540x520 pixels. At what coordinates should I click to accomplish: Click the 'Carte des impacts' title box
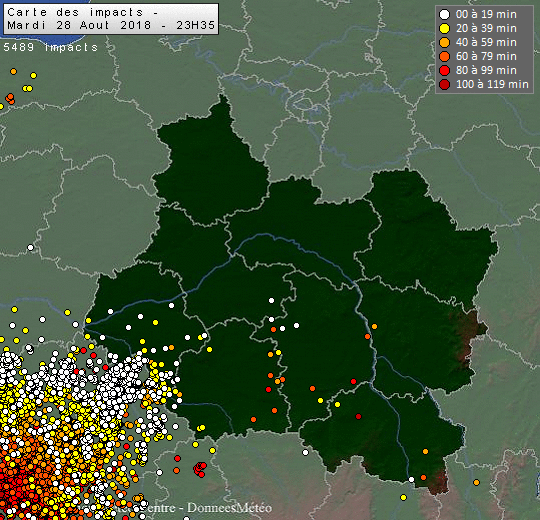coord(111,19)
